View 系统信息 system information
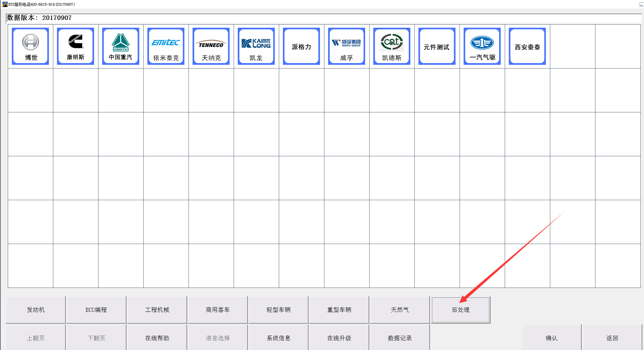644x350 pixels. pyautogui.click(x=279, y=338)
